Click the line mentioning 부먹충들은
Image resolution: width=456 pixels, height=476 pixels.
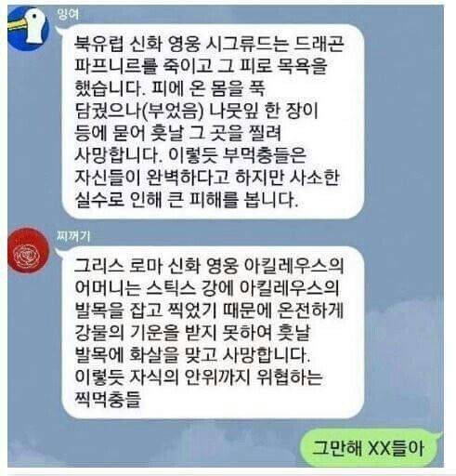point(190,155)
